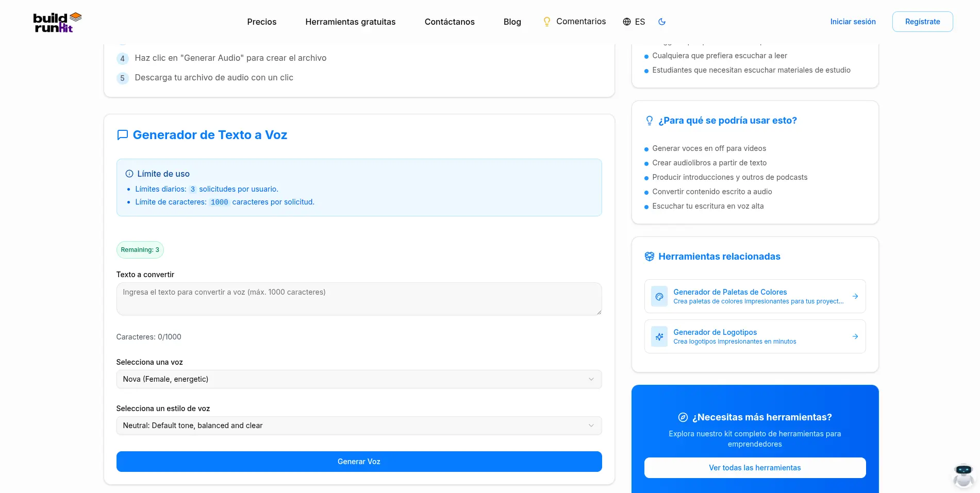The image size is (980, 493).
Task: Toggle dark mode moon icon
Action: (x=662, y=22)
